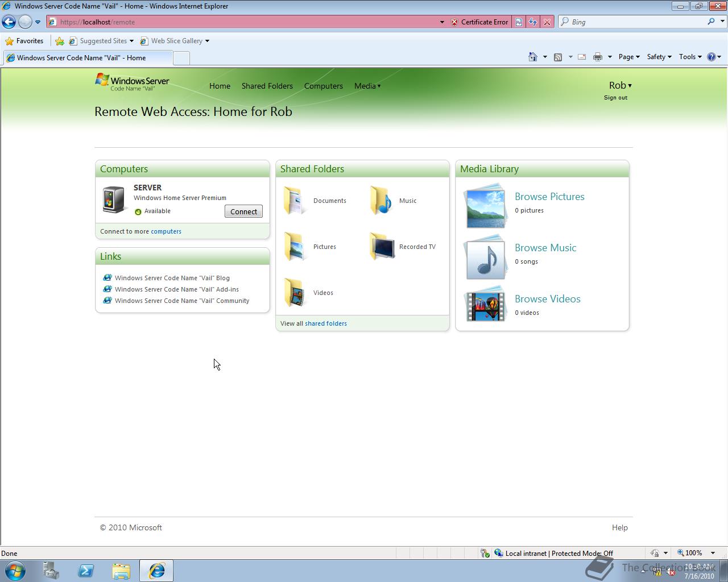Image resolution: width=728 pixels, height=582 pixels.
Task: Open the Vail Community link
Action: tap(182, 301)
